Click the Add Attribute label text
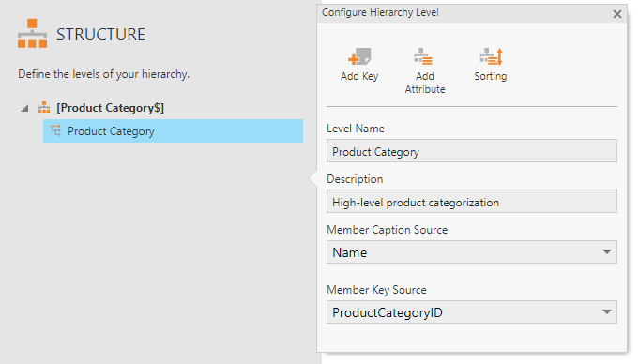The image size is (639, 364). pos(425,83)
